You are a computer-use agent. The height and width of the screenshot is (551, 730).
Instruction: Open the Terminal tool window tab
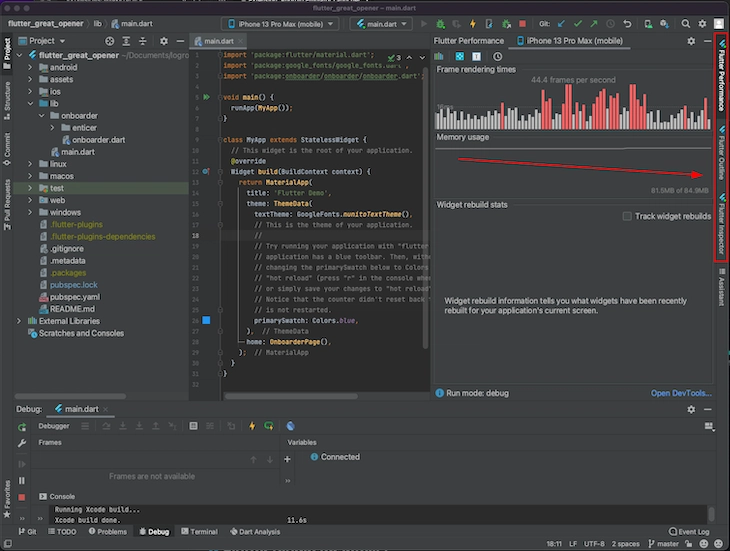click(199, 531)
